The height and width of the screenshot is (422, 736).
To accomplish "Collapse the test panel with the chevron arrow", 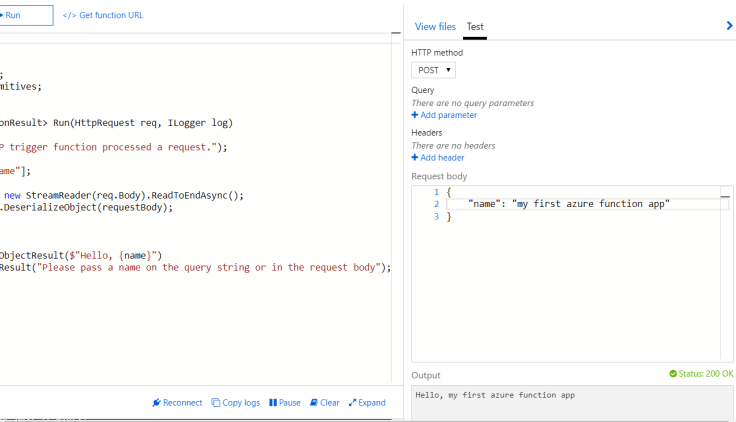I will point(729,26).
